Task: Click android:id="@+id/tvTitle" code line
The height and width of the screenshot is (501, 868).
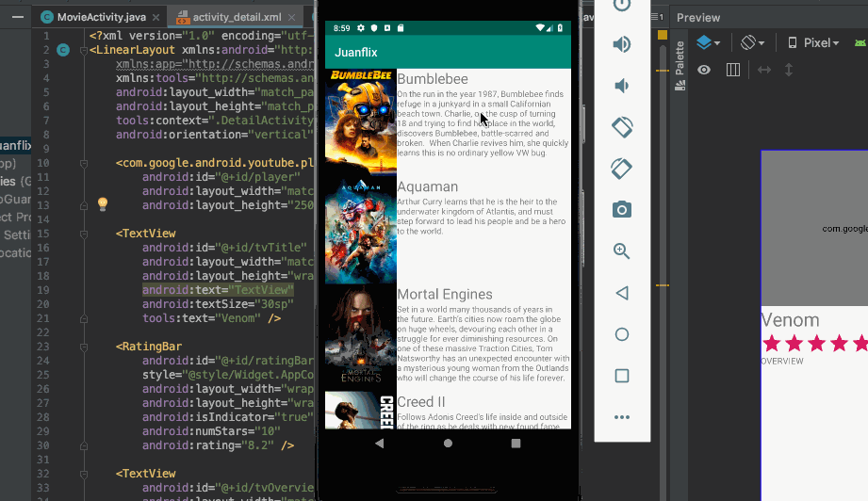Action: pyautogui.click(x=224, y=248)
